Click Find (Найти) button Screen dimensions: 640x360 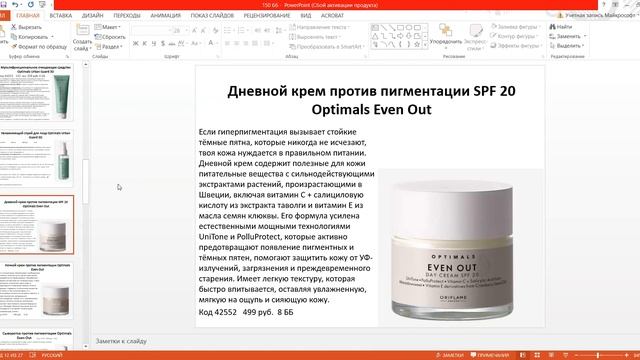pyautogui.click(x=561, y=27)
